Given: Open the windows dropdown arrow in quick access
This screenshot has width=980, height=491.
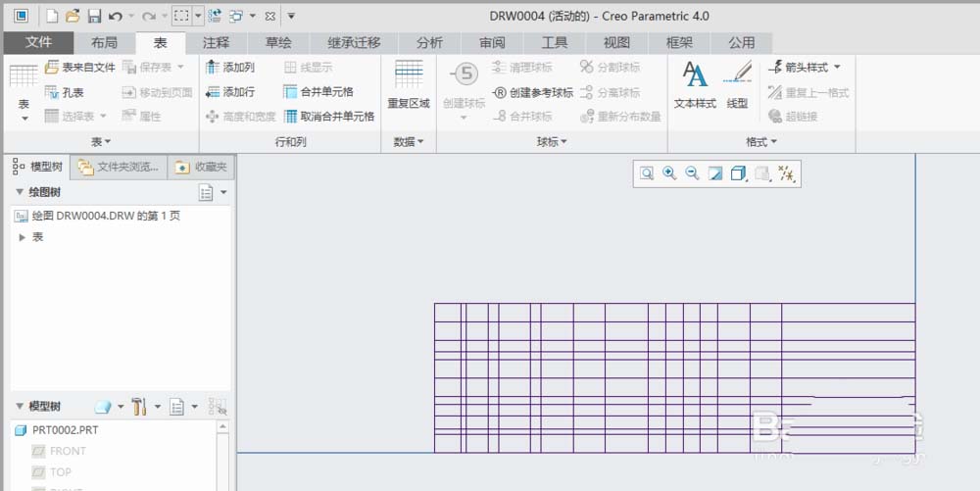Looking at the screenshot, I should (253, 16).
